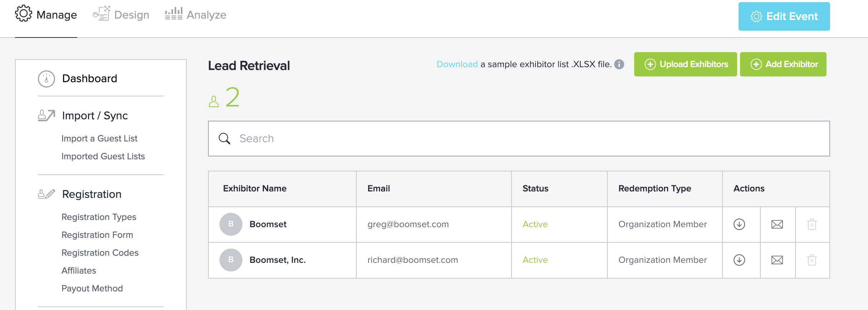Click Organization Member in Boomset row
The width and height of the screenshot is (868, 310).
[x=663, y=224]
